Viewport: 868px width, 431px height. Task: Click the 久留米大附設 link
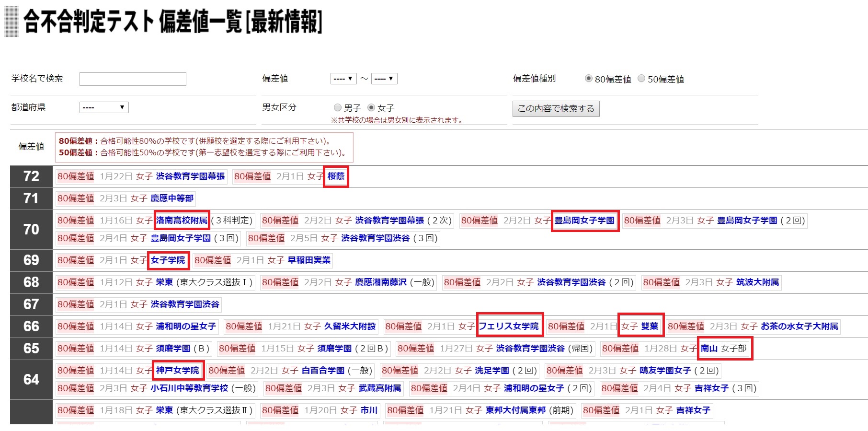coord(350,326)
